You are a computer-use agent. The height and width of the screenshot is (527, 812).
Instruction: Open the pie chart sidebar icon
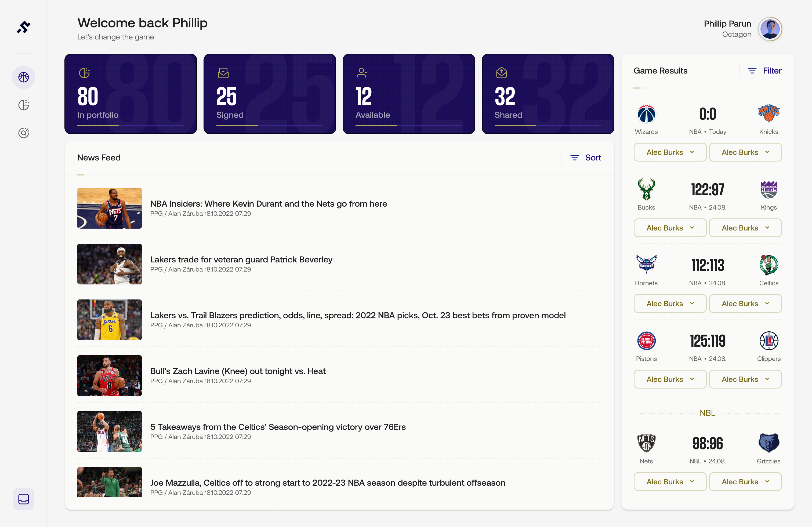point(24,105)
